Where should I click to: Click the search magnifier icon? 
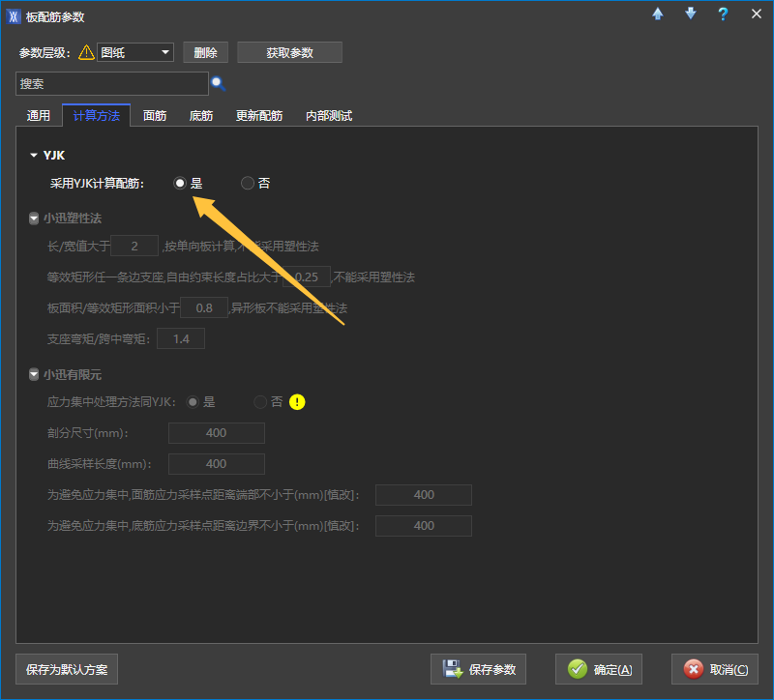coord(219,83)
